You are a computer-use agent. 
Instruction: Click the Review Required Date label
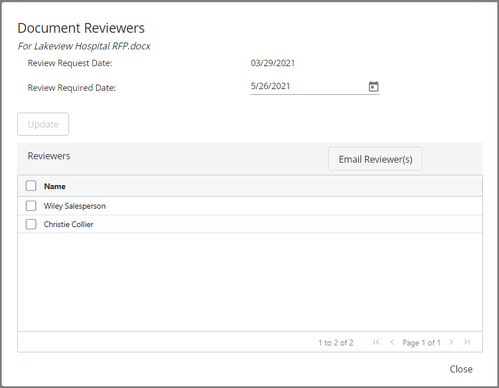click(72, 88)
